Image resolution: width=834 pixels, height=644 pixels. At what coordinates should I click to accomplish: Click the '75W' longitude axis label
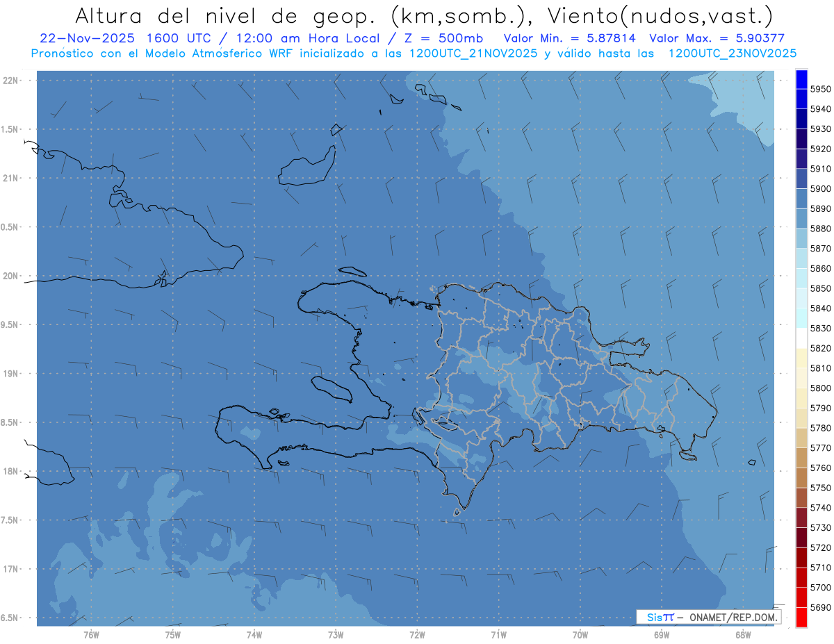[x=172, y=634]
